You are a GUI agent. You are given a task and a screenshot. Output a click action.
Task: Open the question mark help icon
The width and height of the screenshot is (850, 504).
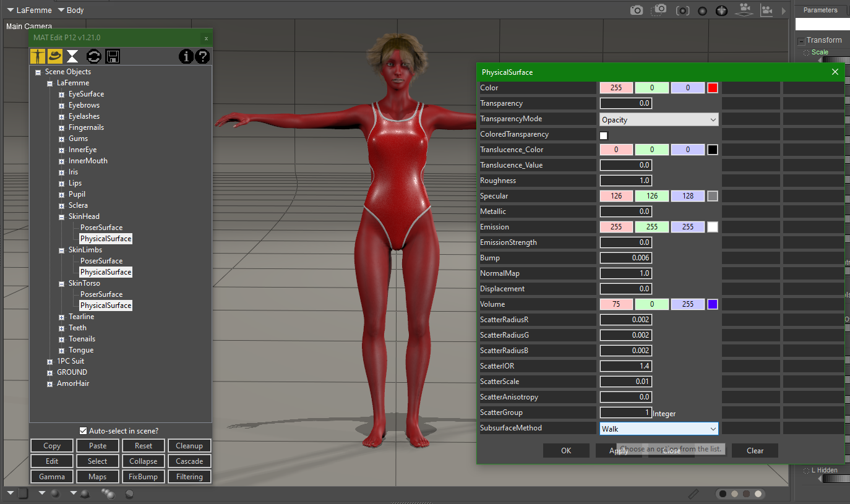tap(202, 56)
